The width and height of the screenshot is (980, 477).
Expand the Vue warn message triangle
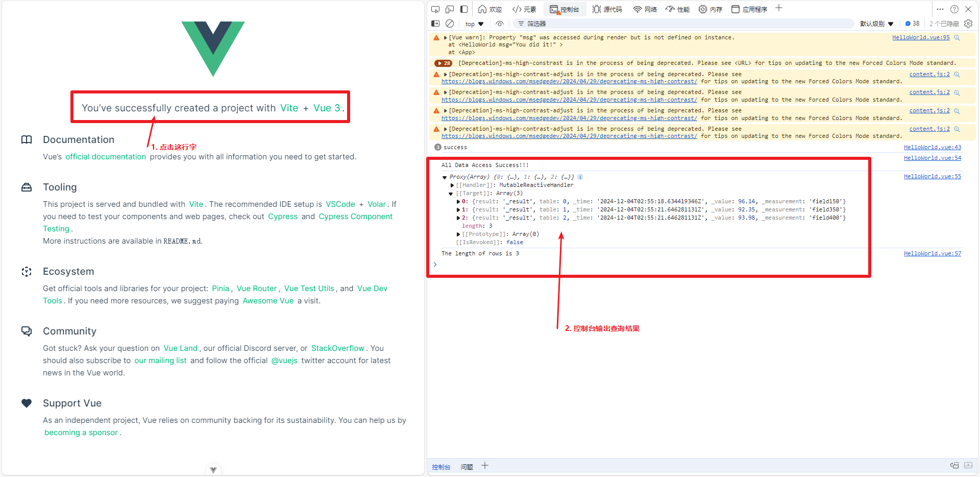[x=446, y=38]
